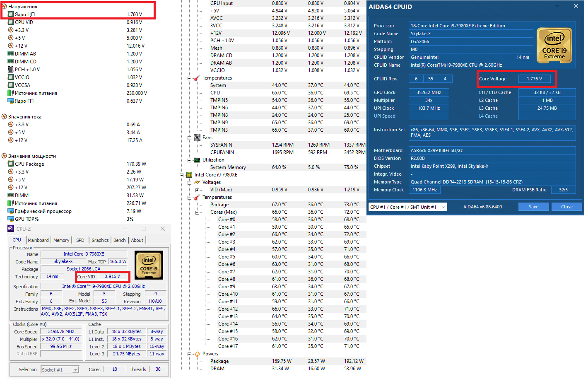588x379 pixels.
Task: Click the monitor icon beside Ядро ГП
Action: point(11,101)
